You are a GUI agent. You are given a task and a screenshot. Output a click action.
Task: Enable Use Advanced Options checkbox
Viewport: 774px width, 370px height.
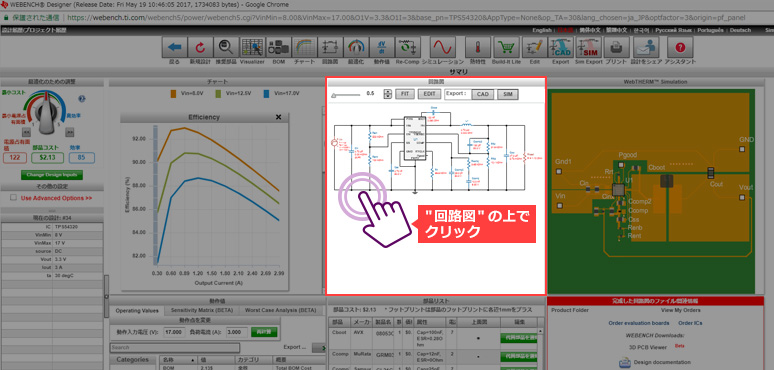[14, 197]
